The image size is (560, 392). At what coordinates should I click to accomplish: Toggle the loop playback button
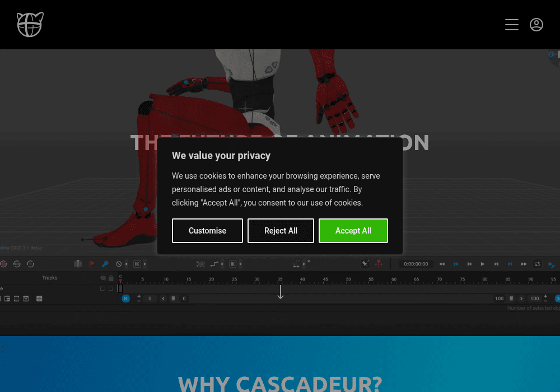tap(537, 264)
